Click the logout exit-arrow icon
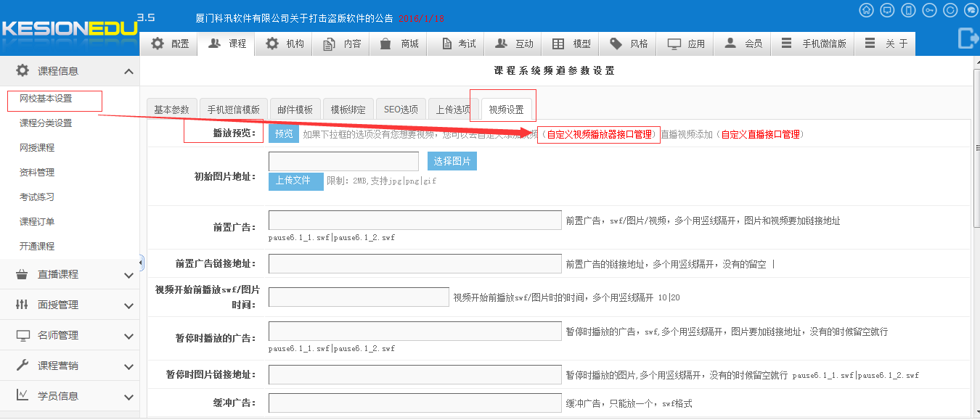980x420 pixels. [968, 38]
